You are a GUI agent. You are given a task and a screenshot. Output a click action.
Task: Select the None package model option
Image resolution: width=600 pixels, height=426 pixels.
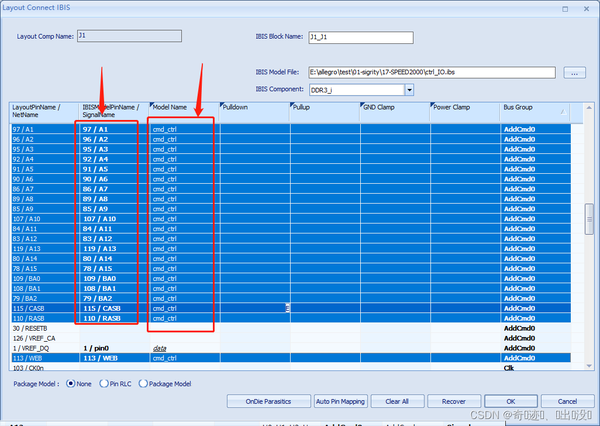tap(70, 384)
